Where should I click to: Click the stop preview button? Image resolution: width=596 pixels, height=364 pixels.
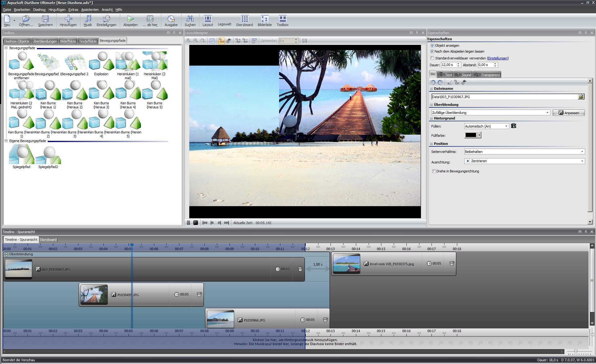click(x=195, y=223)
